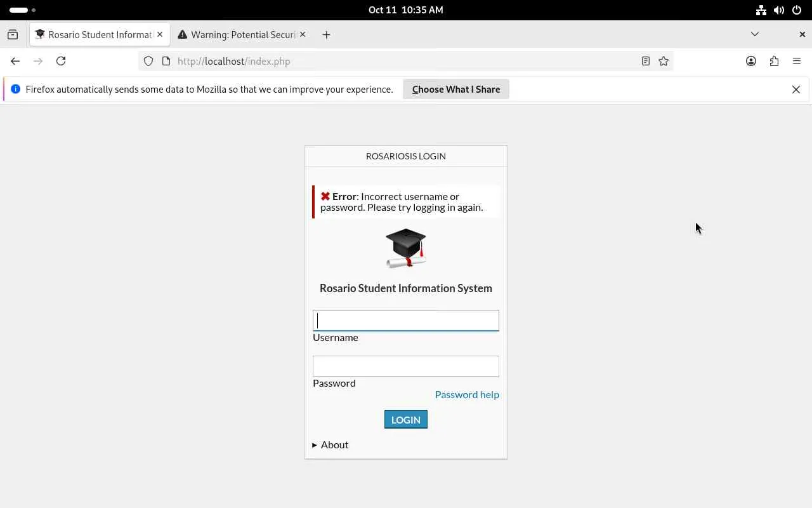Bookmark this page with the star icon
Screen dimensions: 812x508
[x=664, y=61]
